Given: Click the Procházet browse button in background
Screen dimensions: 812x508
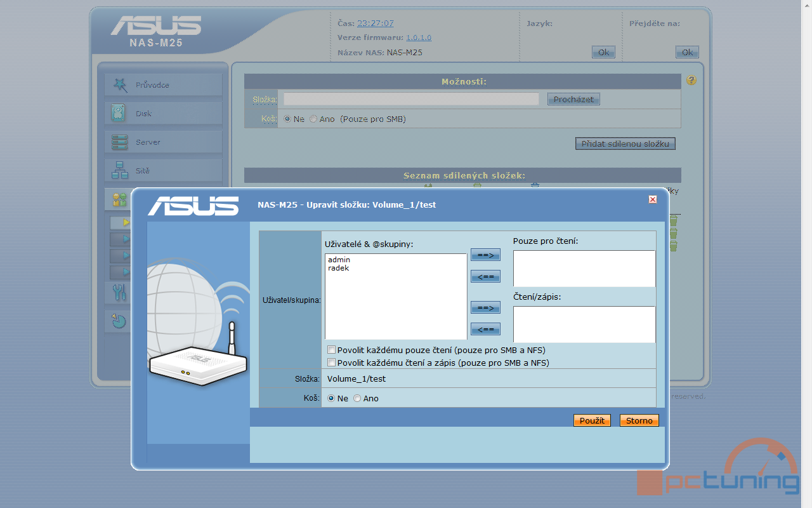Looking at the screenshot, I should [573, 99].
